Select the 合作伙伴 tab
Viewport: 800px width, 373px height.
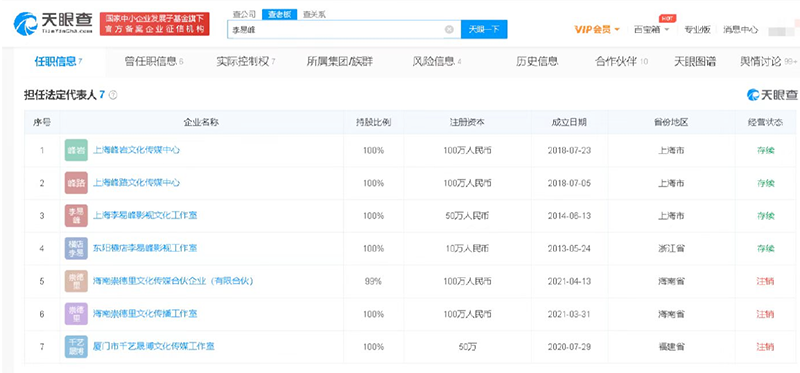pos(621,62)
